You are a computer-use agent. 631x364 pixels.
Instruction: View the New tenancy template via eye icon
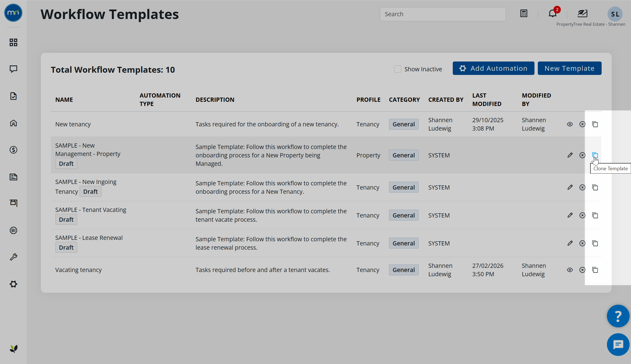click(x=570, y=124)
